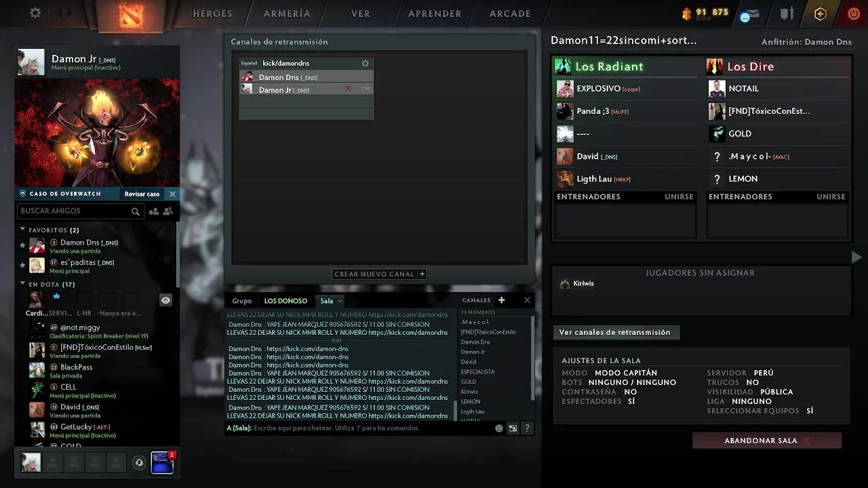Toggle the eye icon in the En Dota section
Viewport: 868px width, 488px height.
[165, 300]
